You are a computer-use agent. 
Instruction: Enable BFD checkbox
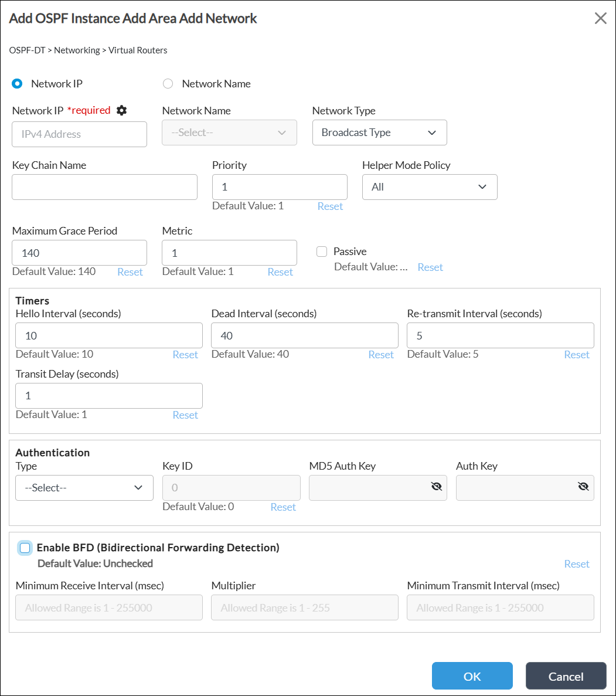click(25, 548)
